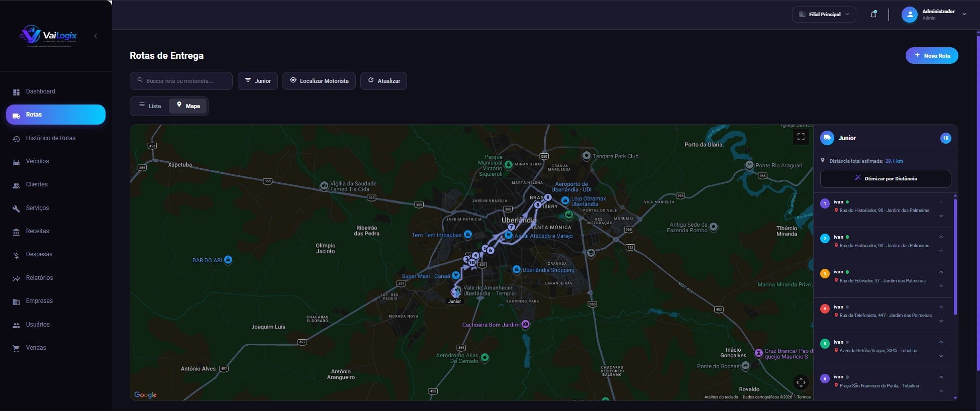Click the stops list scrollbar
The height and width of the screenshot is (411, 980).
pos(955,257)
